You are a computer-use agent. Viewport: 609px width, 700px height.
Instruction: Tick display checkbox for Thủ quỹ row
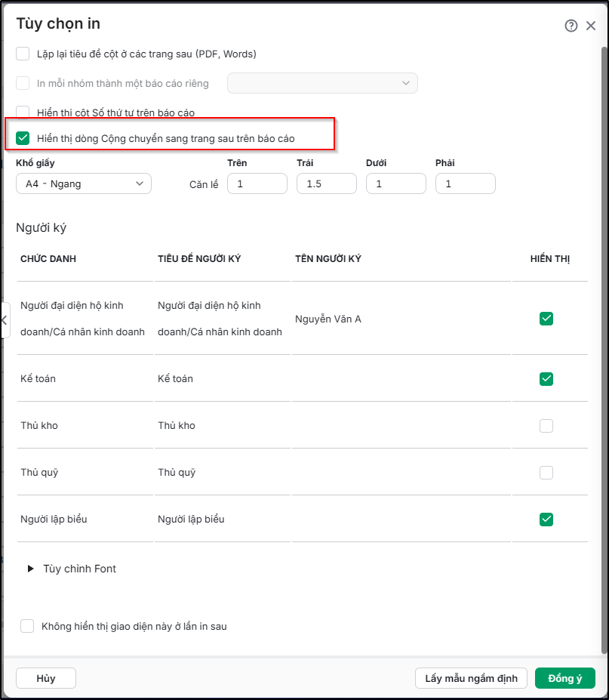(x=546, y=472)
